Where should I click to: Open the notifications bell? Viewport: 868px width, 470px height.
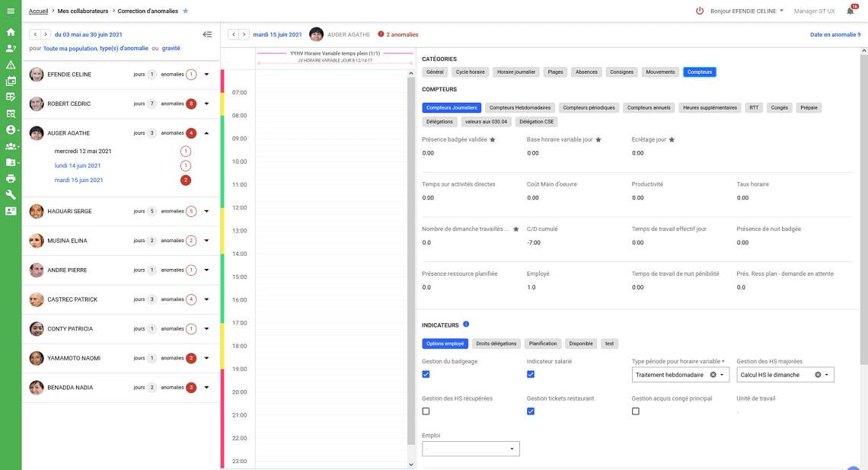pyautogui.click(x=850, y=11)
